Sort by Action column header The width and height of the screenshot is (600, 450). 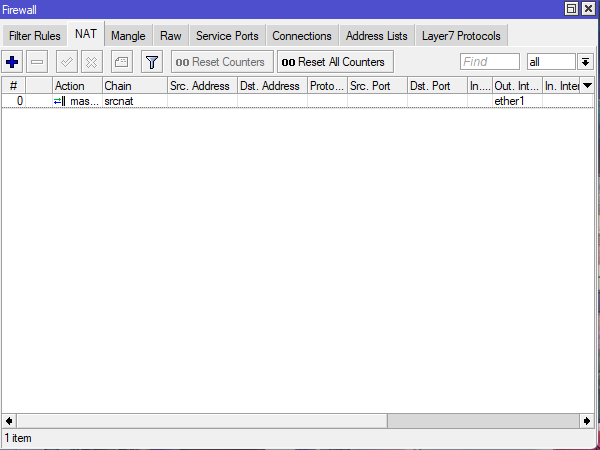pyautogui.click(x=77, y=86)
